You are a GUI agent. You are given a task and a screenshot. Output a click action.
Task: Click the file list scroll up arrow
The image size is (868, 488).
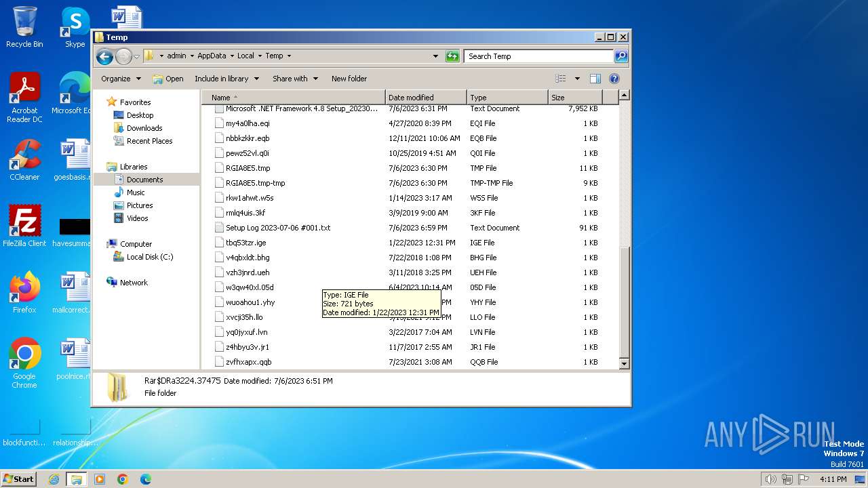pyautogui.click(x=625, y=96)
